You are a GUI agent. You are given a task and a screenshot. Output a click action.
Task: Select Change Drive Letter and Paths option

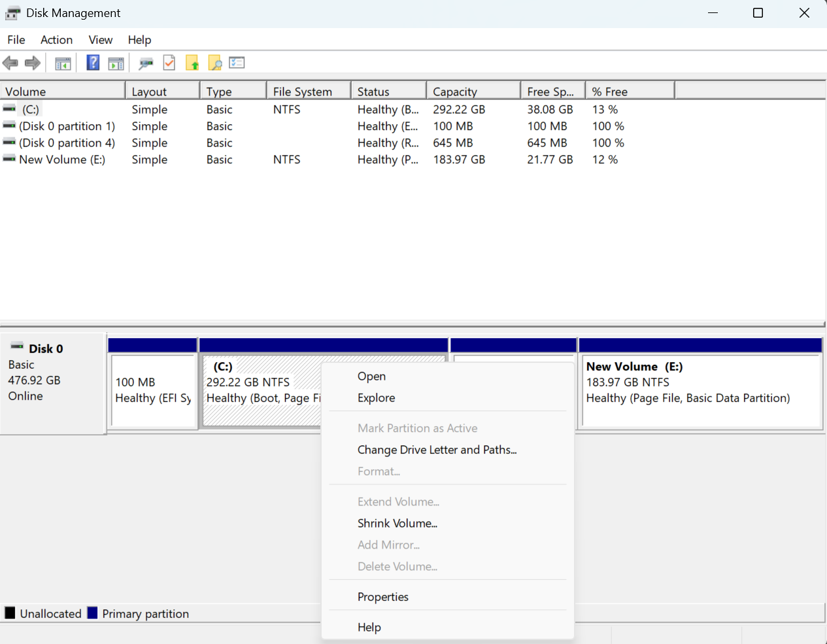437,450
